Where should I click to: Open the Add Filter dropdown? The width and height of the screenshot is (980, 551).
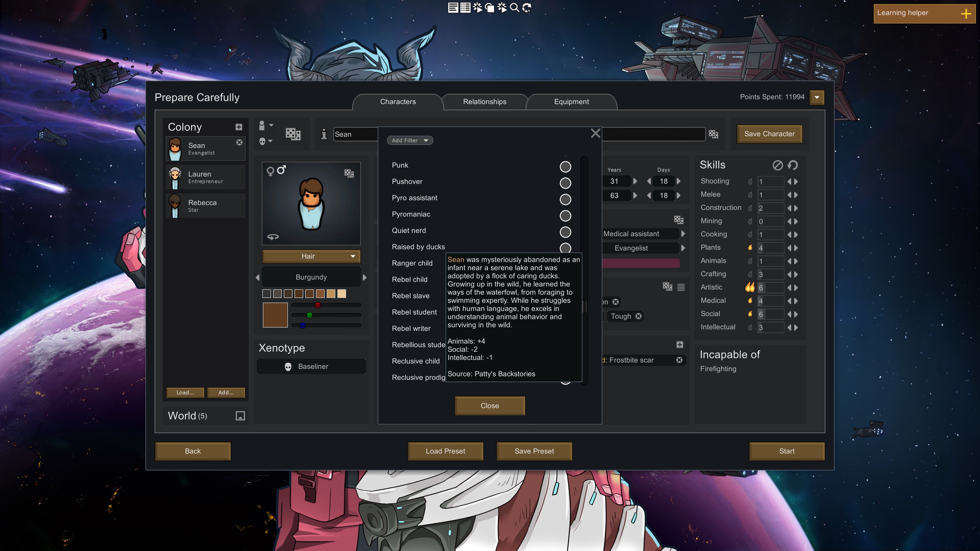pyautogui.click(x=410, y=140)
